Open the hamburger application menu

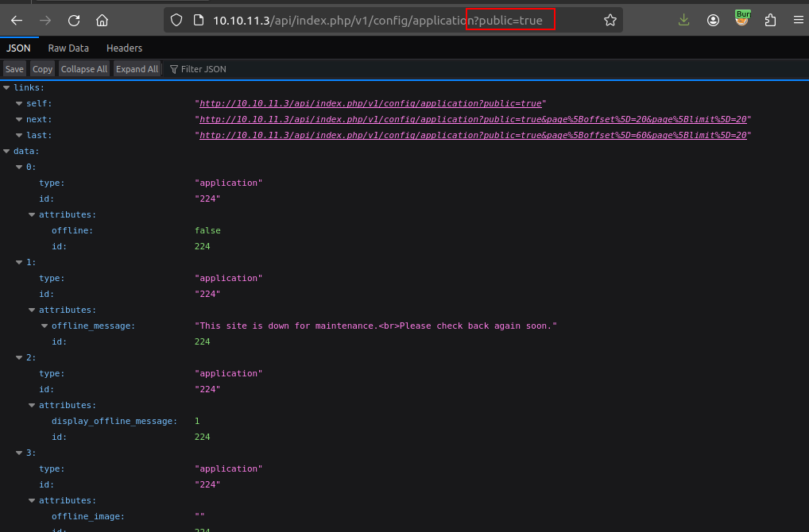pyautogui.click(x=798, y=21)
